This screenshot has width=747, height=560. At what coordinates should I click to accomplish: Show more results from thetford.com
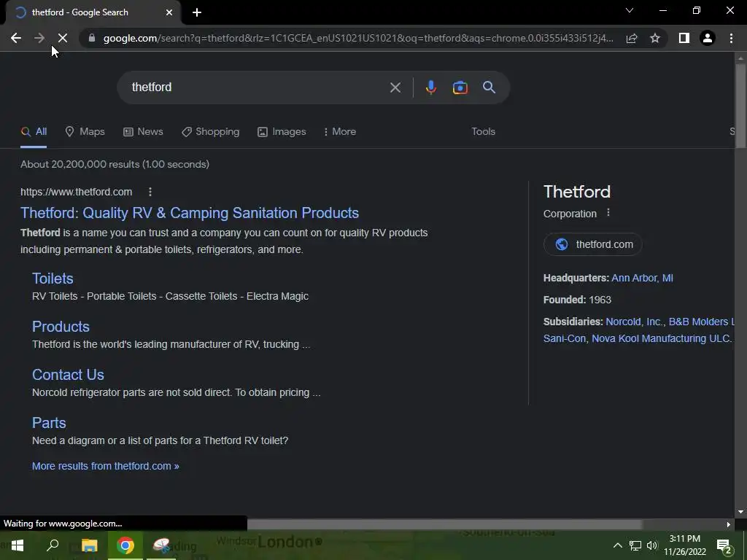[x=105, y=466]
